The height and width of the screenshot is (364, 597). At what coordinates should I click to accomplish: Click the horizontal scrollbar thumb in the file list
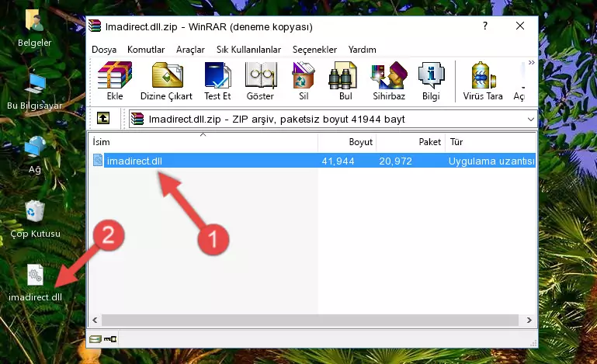(x=310, y=321)
